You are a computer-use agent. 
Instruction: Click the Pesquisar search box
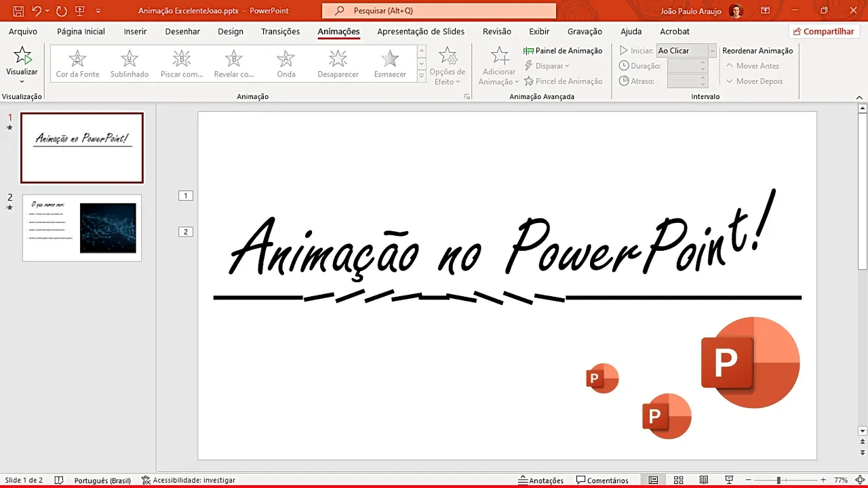tap(439, 11)
